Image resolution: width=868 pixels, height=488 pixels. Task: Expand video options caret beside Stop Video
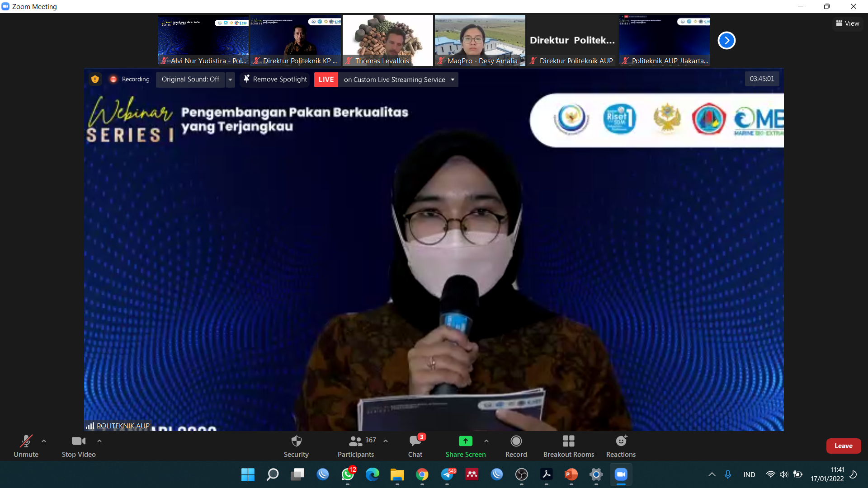(x=99, y=441)
